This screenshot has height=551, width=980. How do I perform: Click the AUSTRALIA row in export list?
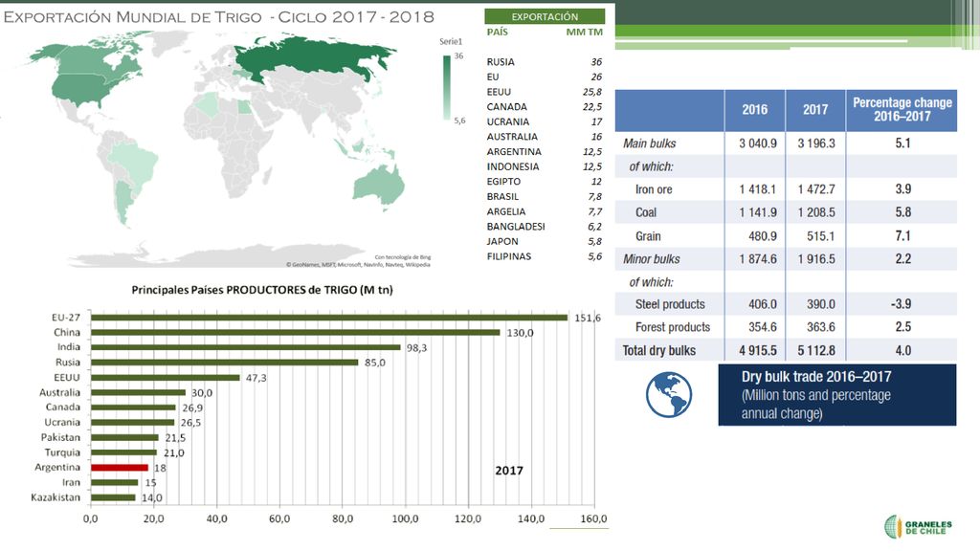click(x=545, y=137)
